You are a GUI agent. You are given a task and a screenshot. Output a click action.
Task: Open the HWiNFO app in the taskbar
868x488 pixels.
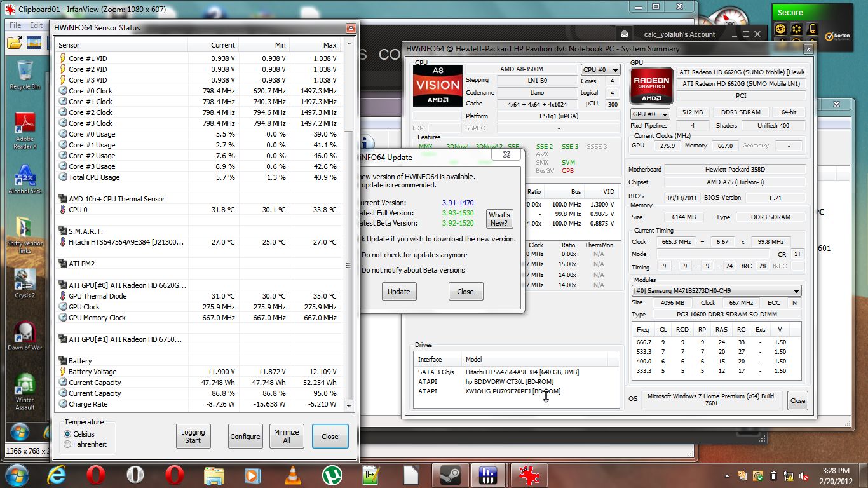click(x=487, y=475)
